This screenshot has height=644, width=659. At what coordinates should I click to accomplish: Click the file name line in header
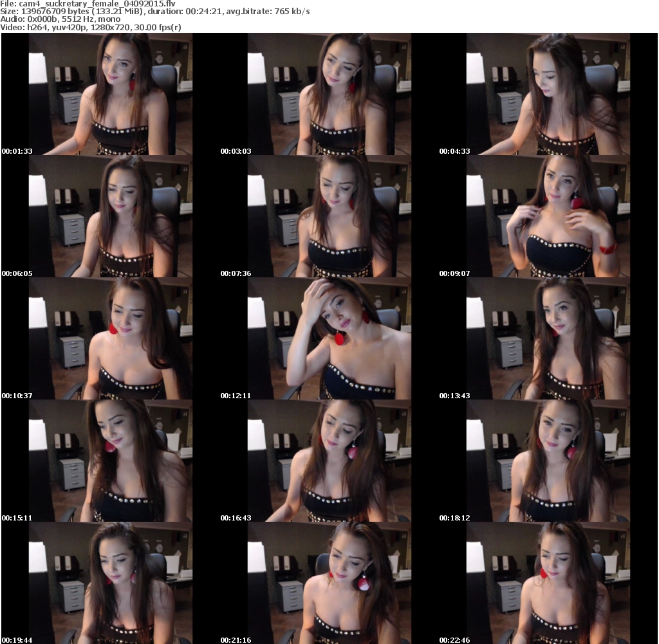point(88,4)
